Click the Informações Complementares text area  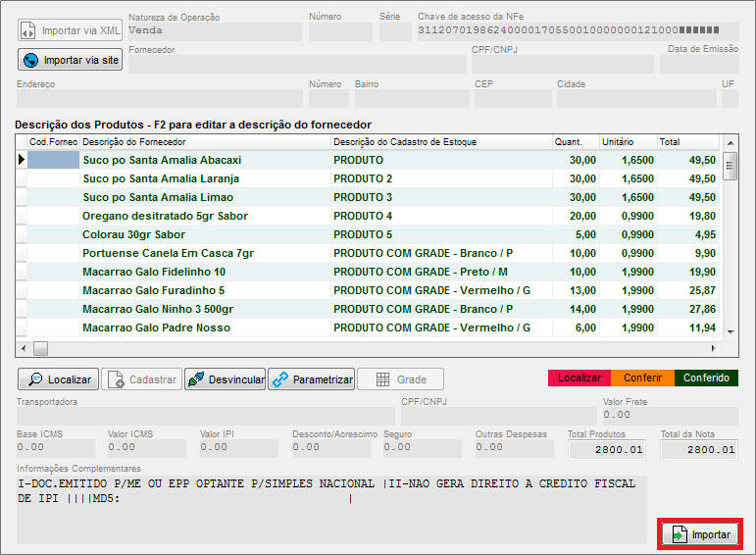[x=330, y=508]
